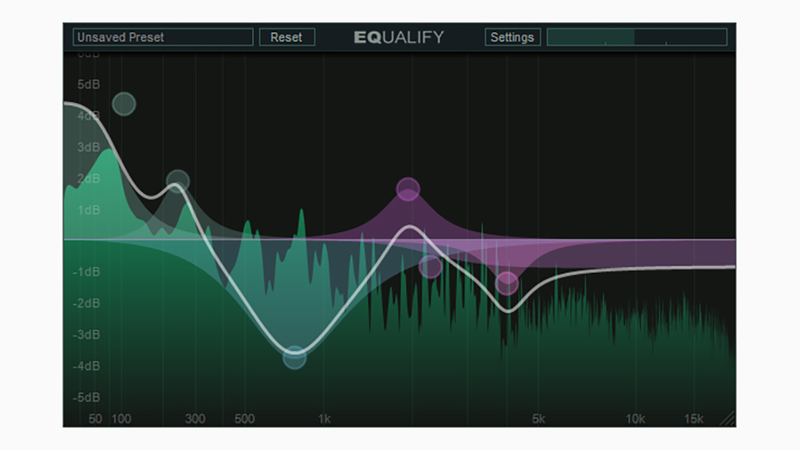
Task: Click the 5dB gain scale label
Action: point(88,84)
